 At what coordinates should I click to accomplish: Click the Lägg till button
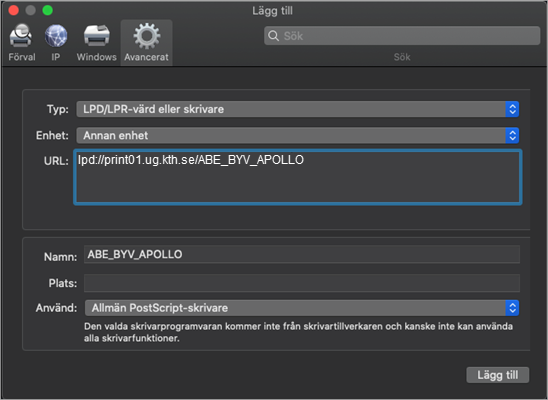498,375
